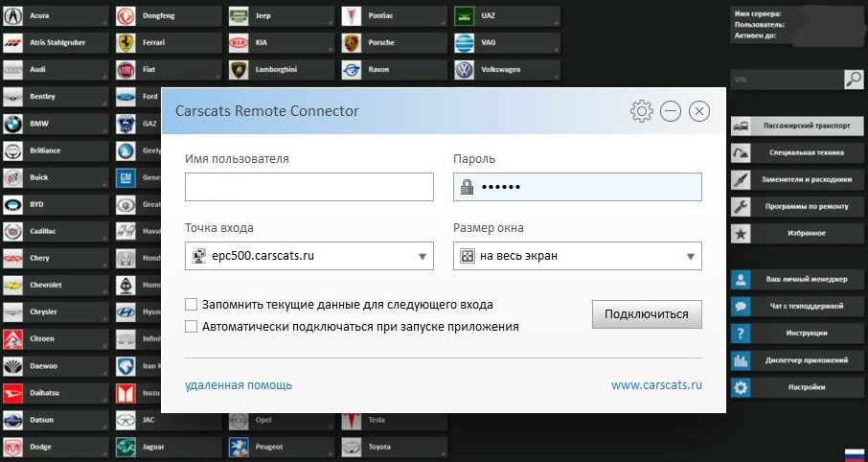Show the Избранное favorites section
Viewport: 868px width, 462px height.
coord(797,234)
